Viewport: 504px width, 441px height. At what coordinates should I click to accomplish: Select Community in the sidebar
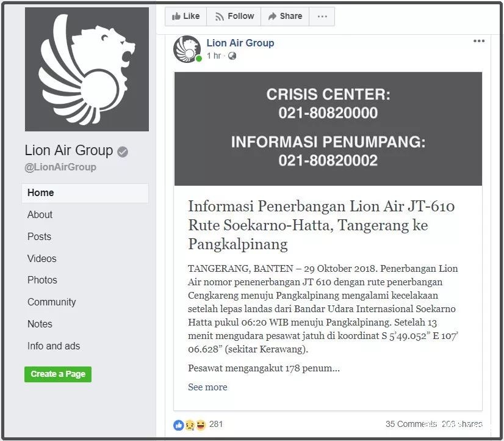tap(51, 302)
